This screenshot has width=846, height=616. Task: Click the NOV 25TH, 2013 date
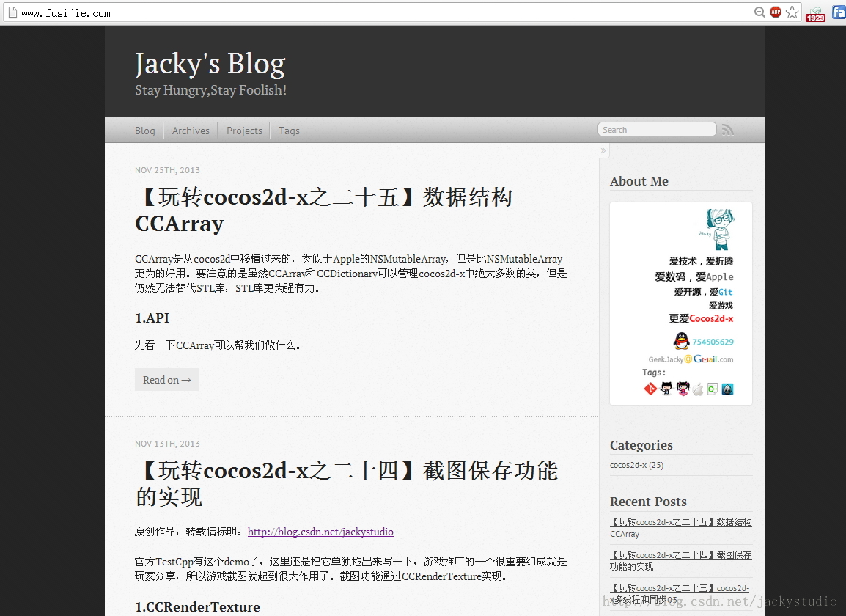[x=167, y=170]
